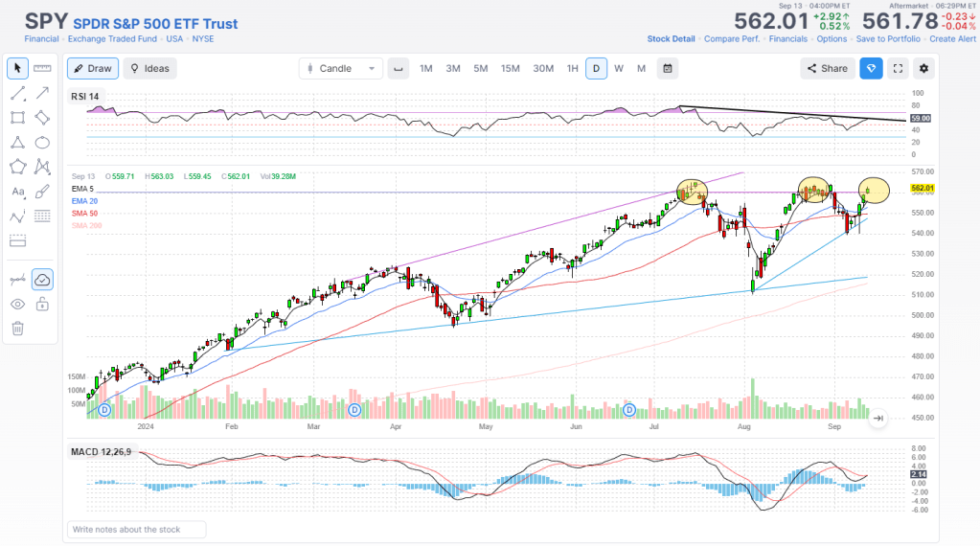The height and width of the screenshot is (546, 980).
Task: Open the Compare Perf. link
Action: (729, 39)
